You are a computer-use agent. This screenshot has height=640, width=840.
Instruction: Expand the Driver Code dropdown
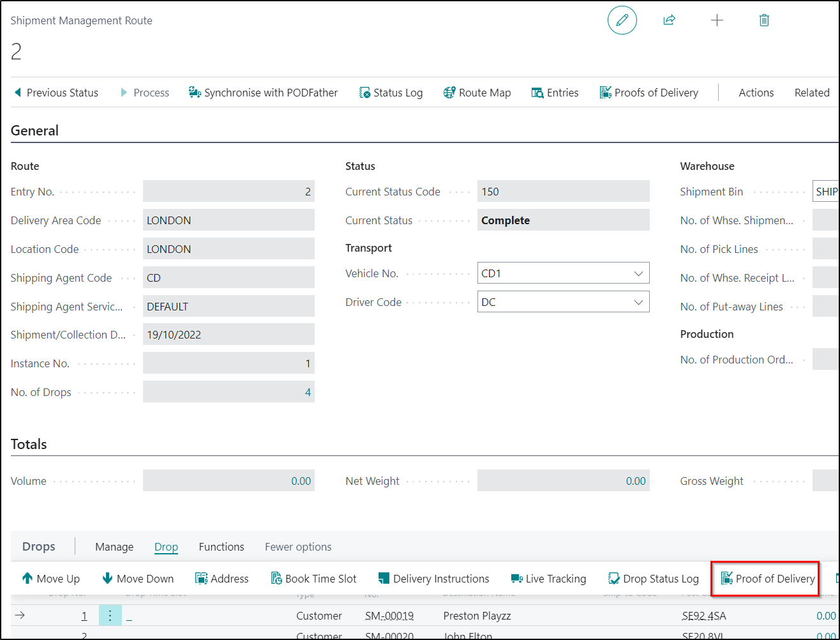[638, 302]
